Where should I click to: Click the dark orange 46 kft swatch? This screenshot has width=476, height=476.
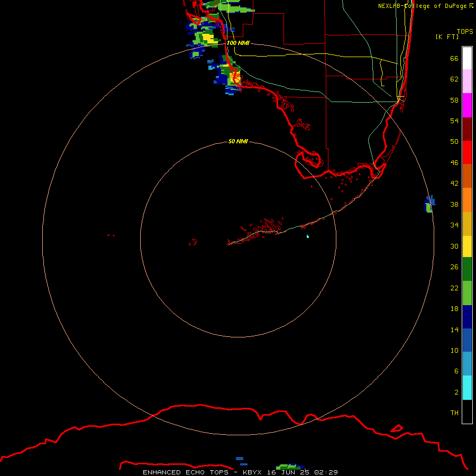pos(467,176)
